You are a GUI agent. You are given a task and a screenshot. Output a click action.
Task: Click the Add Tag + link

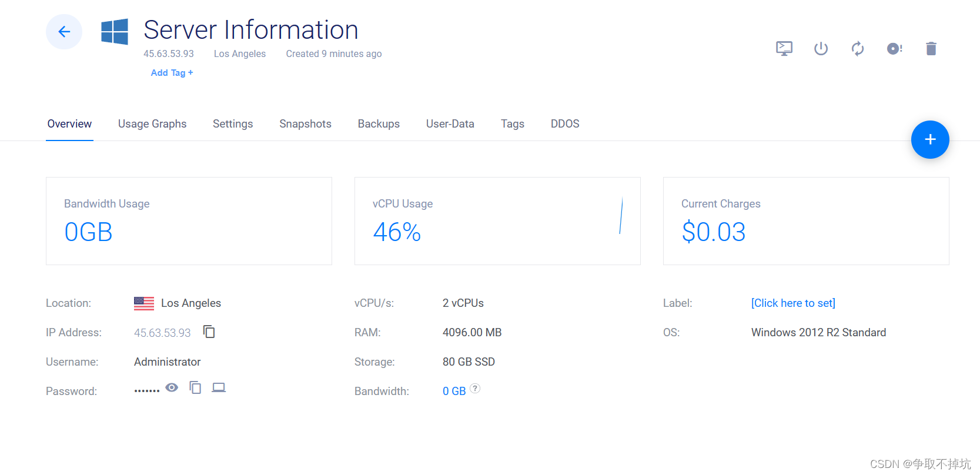pyautogui.click(x=172, y=73)
